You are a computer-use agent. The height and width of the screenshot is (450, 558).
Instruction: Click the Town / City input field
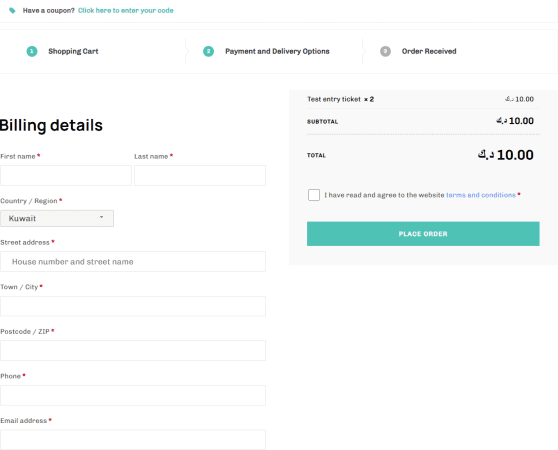point(133,306)
